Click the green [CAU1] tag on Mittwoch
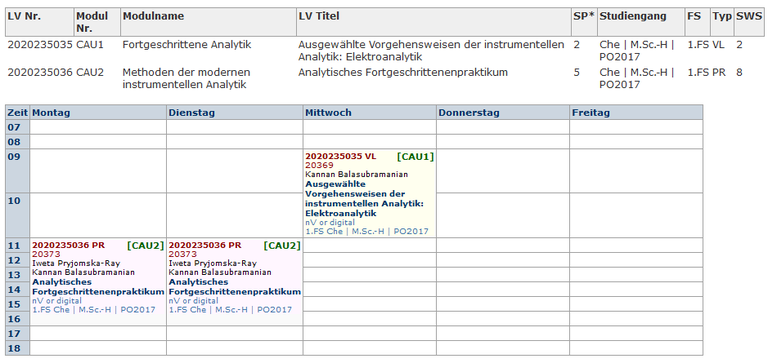This screenshot has width=768, height=363. coord(415,157)
